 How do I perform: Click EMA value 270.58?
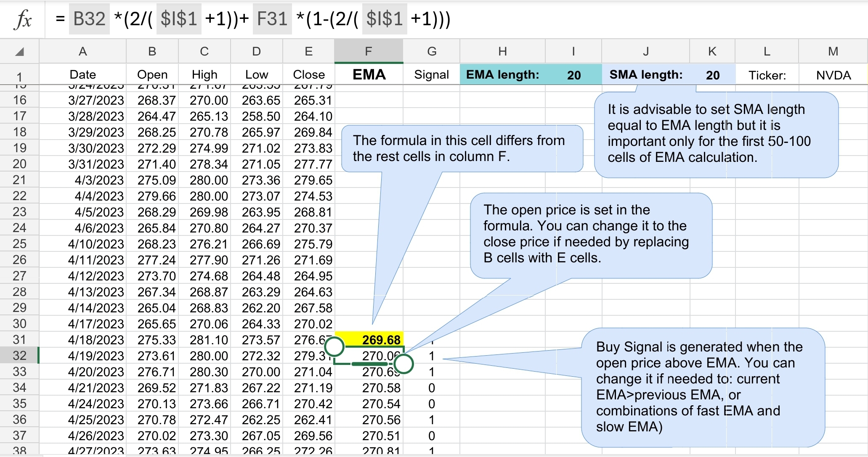pos(369,388)
